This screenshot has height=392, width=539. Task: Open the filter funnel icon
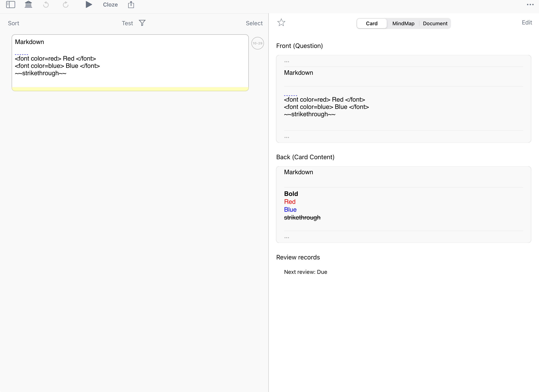142,23
